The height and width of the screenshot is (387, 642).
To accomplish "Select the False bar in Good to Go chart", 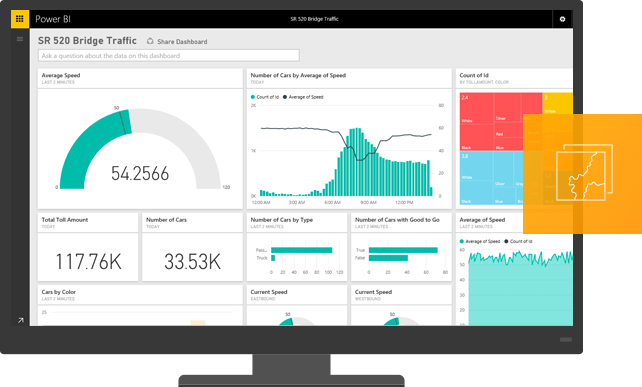I will pyautogui.click(x=388, y=258).
